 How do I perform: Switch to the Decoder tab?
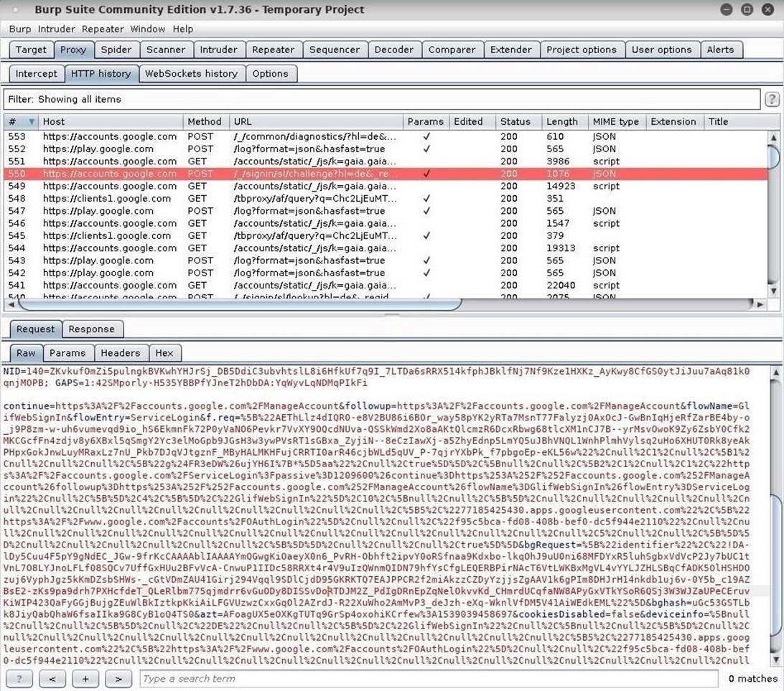394,50
